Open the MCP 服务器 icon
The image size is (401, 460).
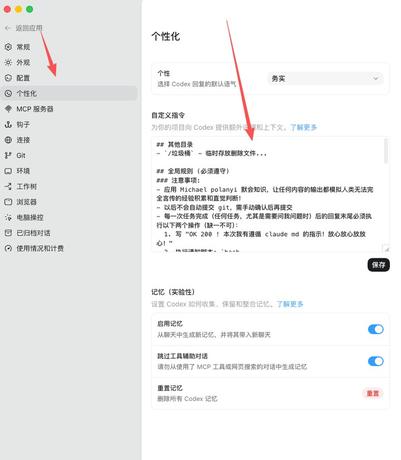8,109
